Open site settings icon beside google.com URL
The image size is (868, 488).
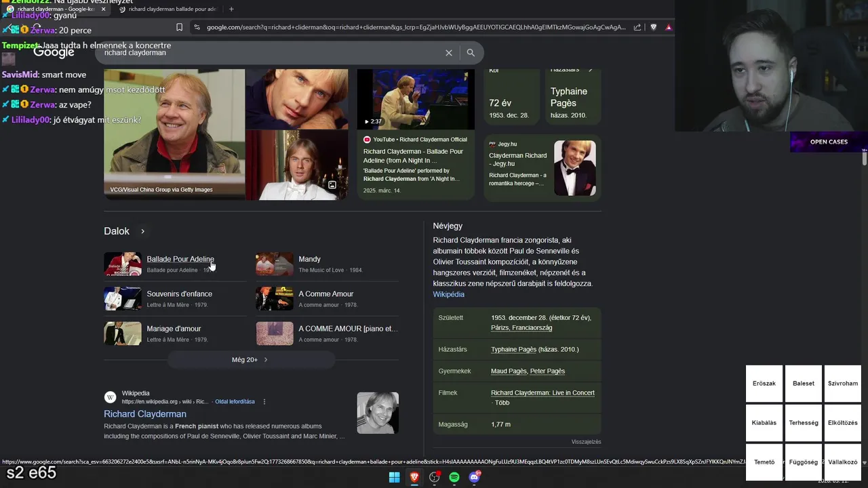[x=197, y=27]
